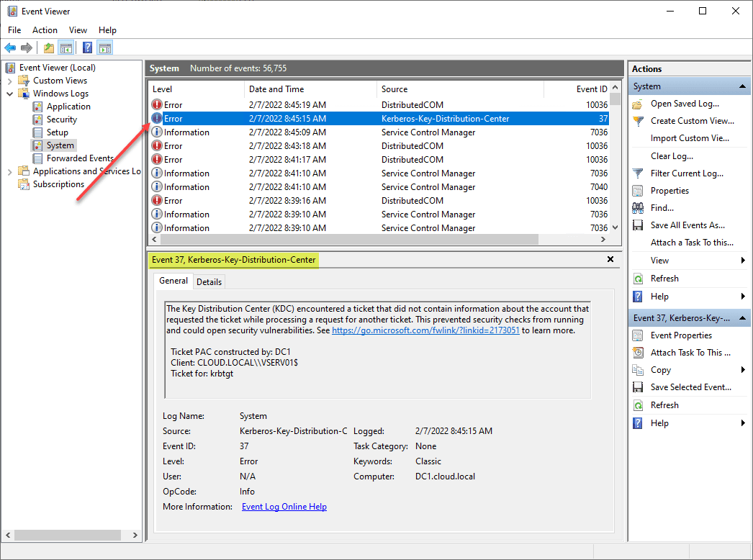Viewport: 753px width, 560px height.
Task: Open the Action menu
Action: pos(45,30)
